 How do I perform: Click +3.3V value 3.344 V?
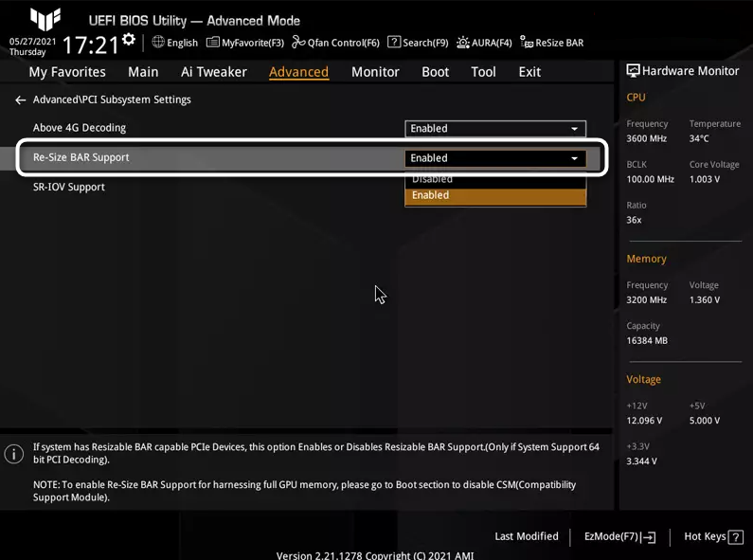coord(641,461)
